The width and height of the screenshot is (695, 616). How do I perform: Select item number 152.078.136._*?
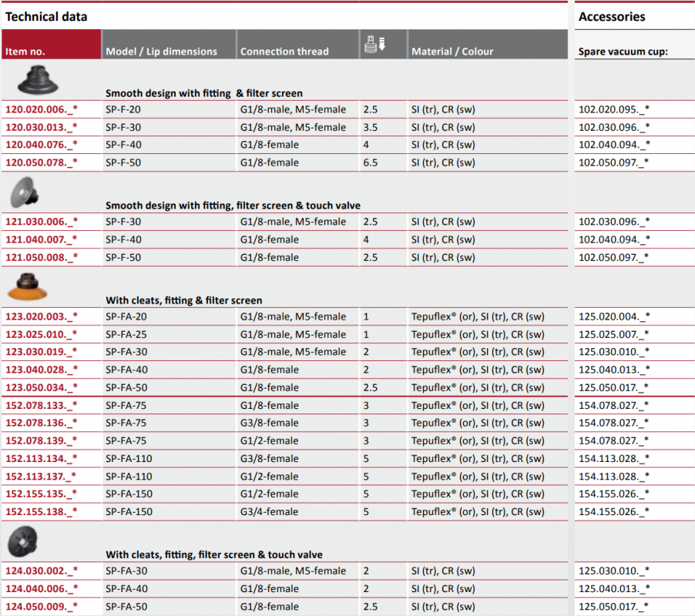pyautogui.click(x=41, y=423)
